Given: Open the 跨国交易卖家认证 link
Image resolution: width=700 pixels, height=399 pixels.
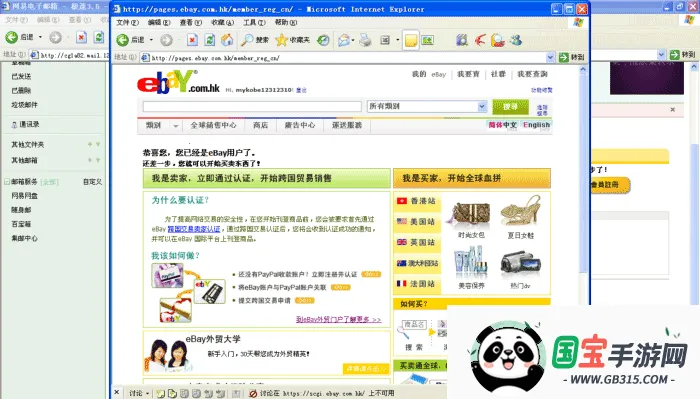Looking at the screenshot, I should (x=194, y=229).
